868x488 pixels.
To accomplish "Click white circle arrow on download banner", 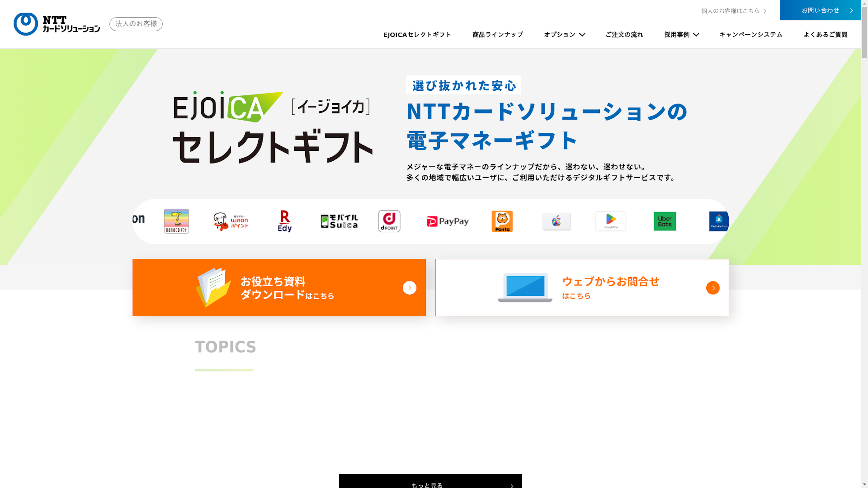I will tap(409, 288).
